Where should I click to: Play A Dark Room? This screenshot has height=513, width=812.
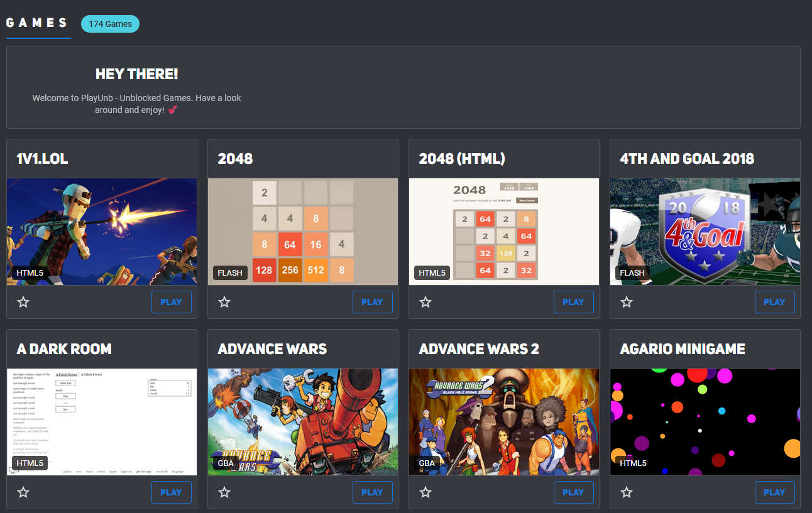point(171,492)
